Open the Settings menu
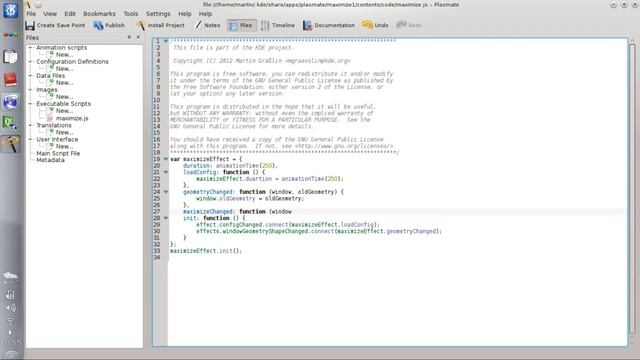The width and height of the screenshot is (640, 360). (158, 13)
